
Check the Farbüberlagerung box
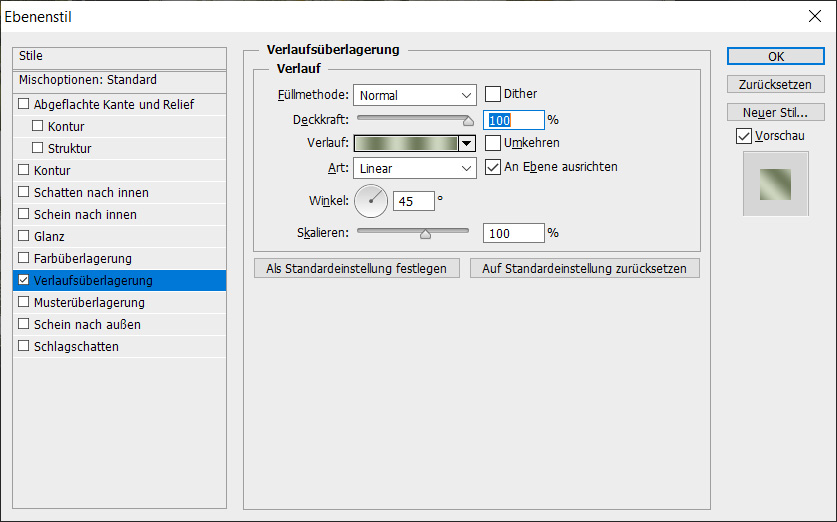point(23,258)
